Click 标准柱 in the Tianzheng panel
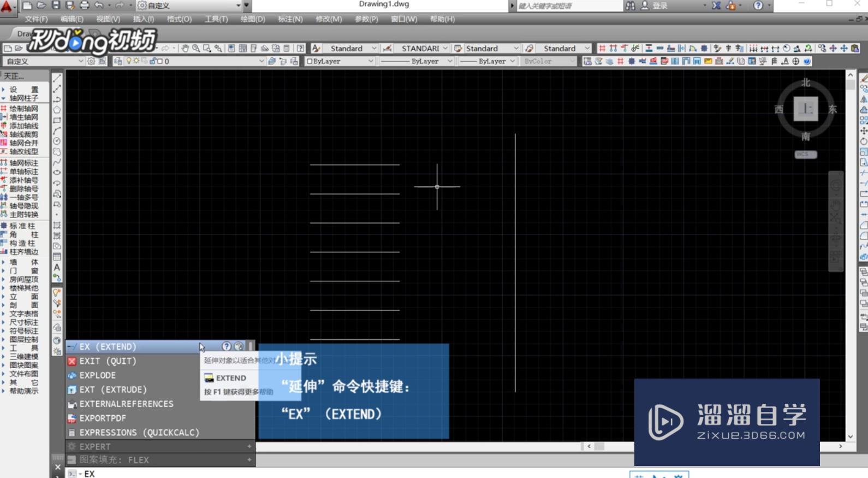 click(22, 226)
